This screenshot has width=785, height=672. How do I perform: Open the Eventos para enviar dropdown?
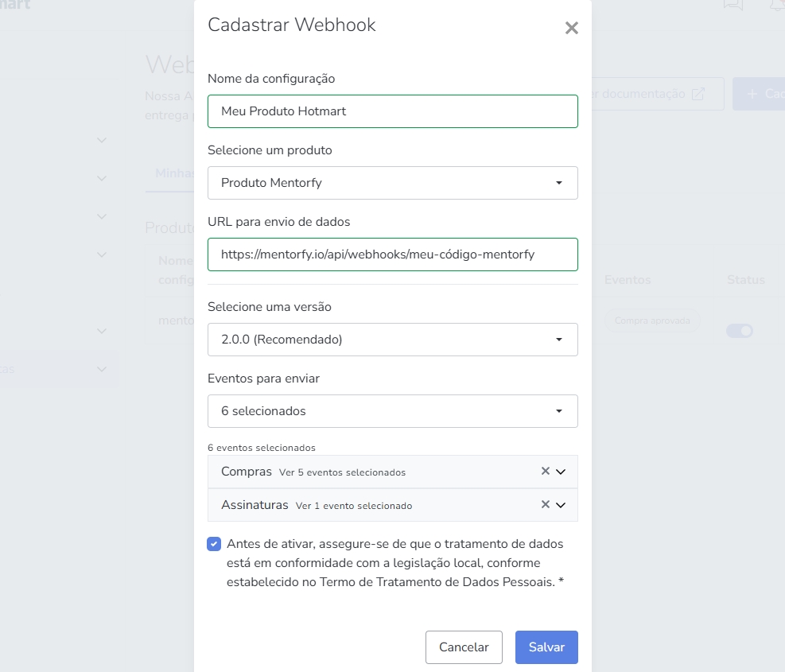pyautogui.click(x=393, y=411)
